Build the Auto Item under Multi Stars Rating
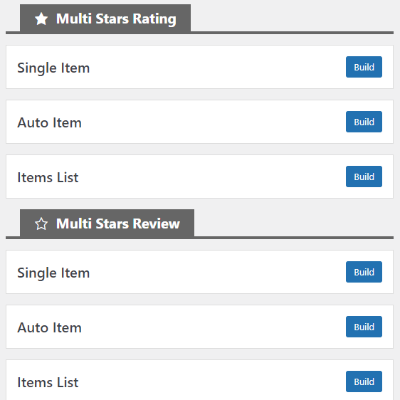The width and height of the screenshot is (400, 400). pyautogui.click(x=364, y=122)
